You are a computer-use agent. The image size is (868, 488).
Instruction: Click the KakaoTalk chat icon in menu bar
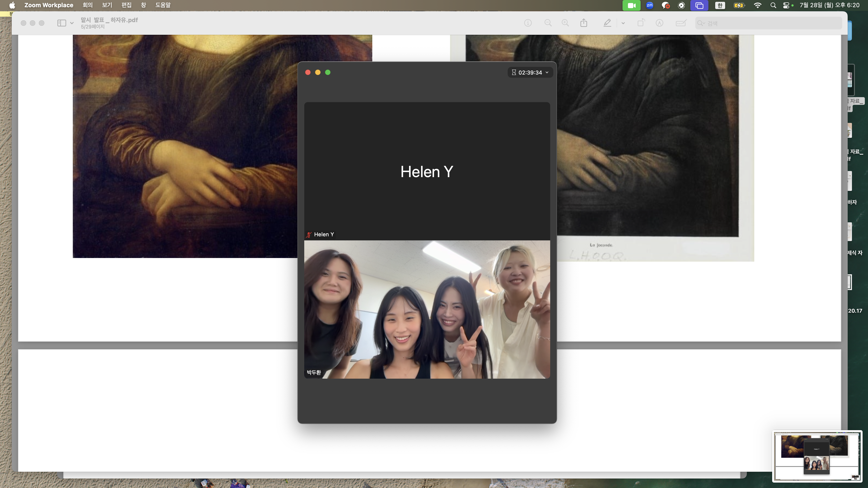coord(665,5)
